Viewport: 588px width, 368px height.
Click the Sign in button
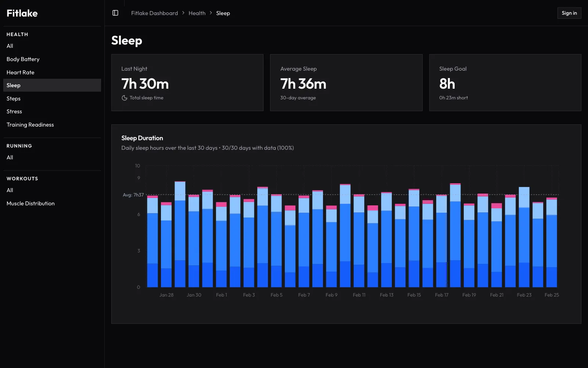tap(569, 13)
